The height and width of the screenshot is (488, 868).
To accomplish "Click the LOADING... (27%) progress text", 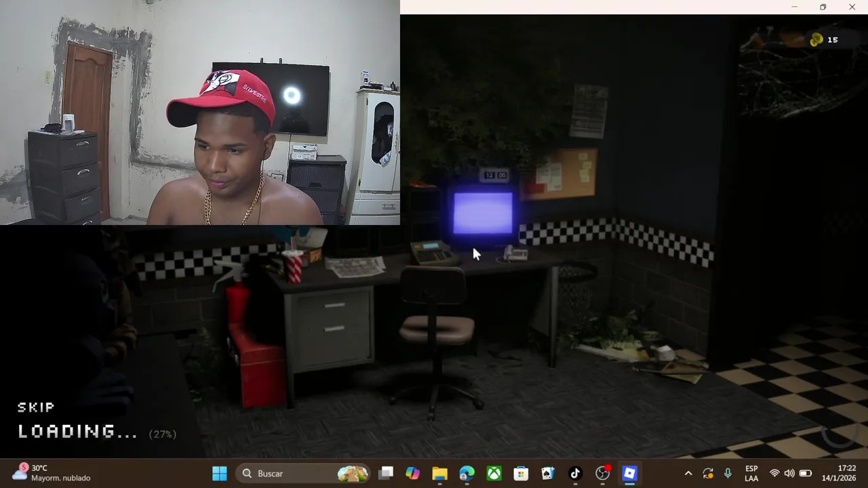I will [x=97, y=432].
